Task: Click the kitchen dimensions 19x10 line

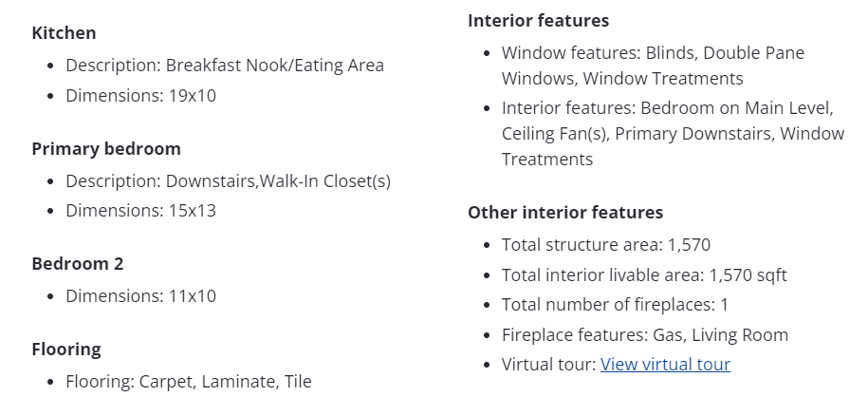Action: pos(140,96)
